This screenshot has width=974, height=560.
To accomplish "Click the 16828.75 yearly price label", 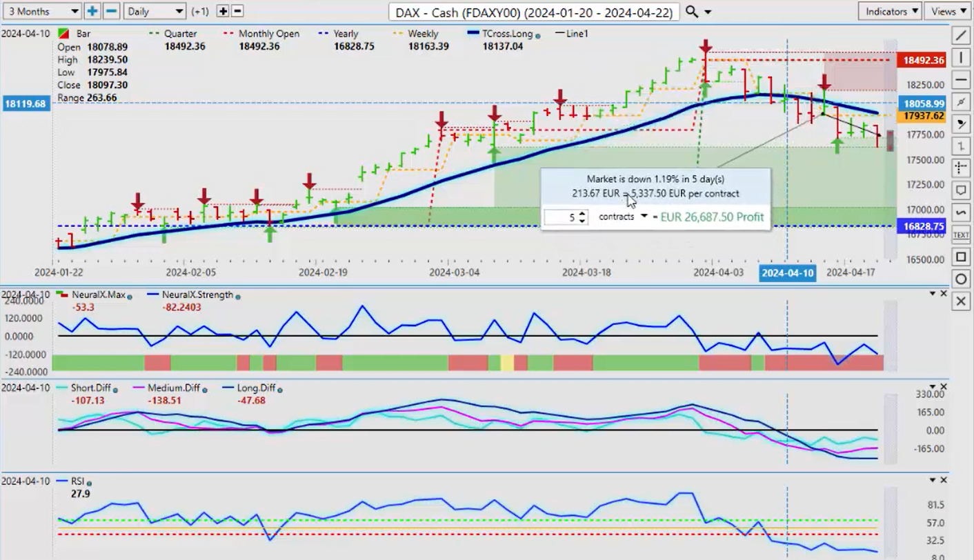I will 921,226.
